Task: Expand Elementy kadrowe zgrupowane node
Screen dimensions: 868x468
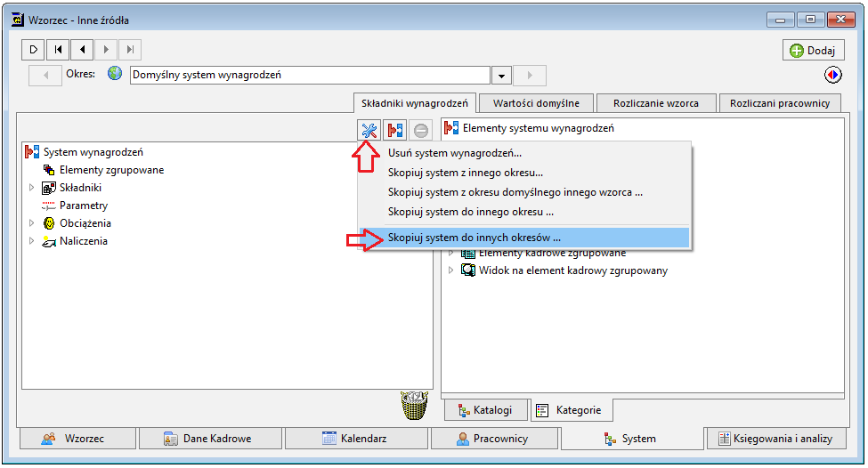Action: coord(450,253)
